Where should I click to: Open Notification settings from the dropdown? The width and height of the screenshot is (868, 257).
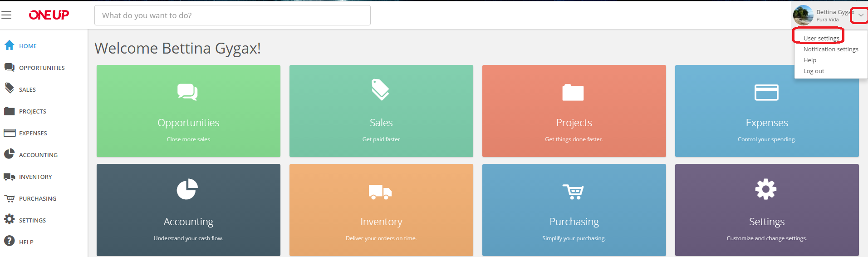[831, 49]
